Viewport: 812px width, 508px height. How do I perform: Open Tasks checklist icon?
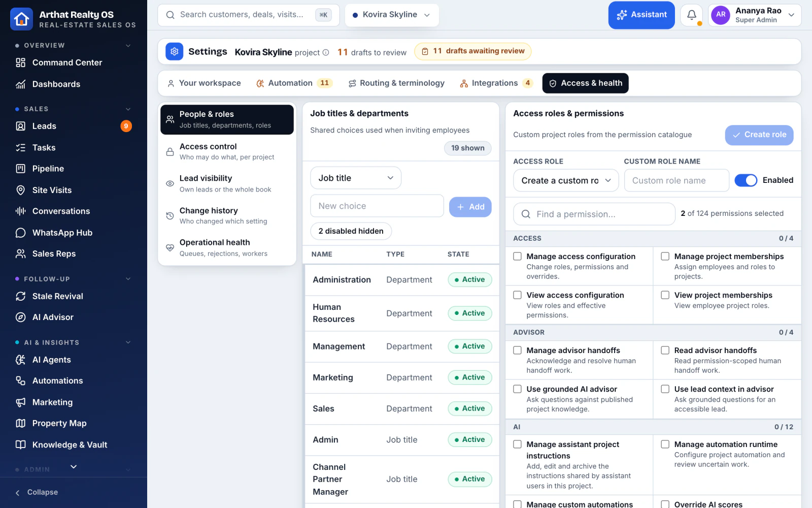pyautogui.click(x=20, y=148)
